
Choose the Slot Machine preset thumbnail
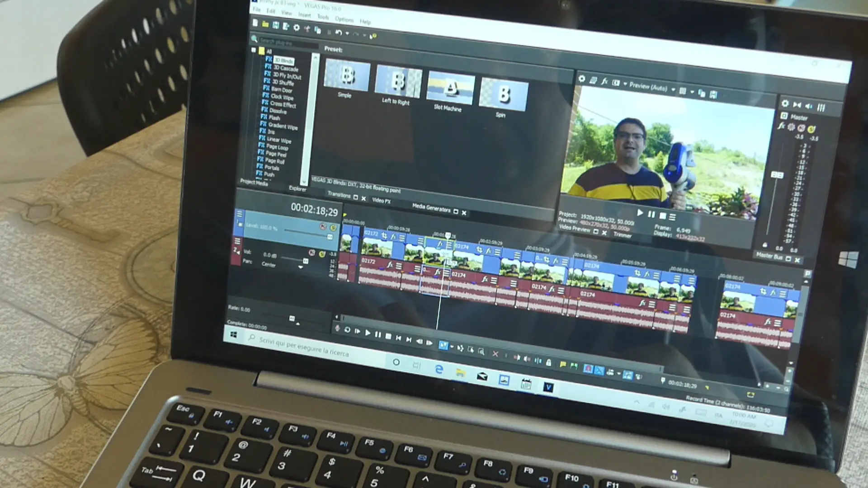point(450,88)
